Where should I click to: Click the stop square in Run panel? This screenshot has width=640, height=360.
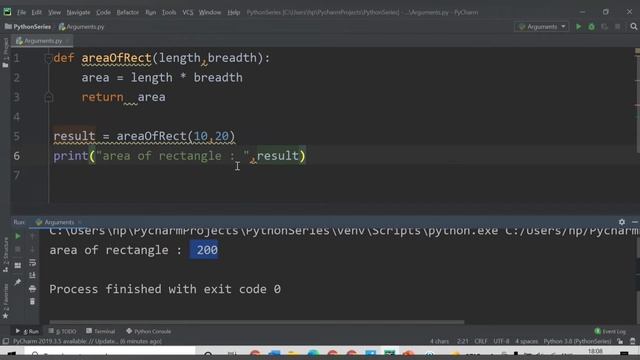pyautogui.click(x=18, y=249)
